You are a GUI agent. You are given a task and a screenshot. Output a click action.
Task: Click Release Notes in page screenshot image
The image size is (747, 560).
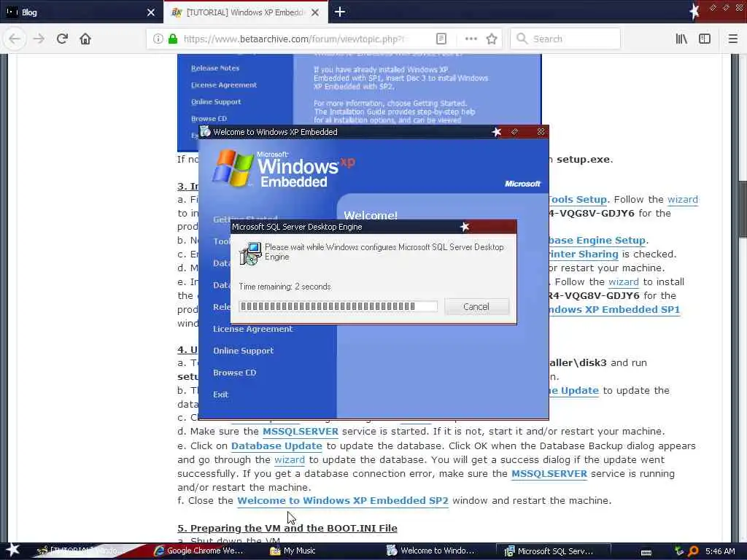215,68
